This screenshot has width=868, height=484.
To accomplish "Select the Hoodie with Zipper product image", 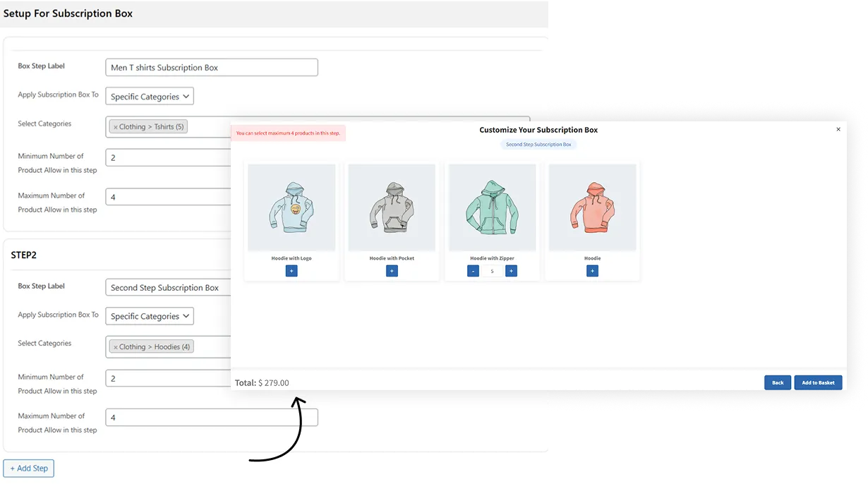I will (x=492, y=207).
